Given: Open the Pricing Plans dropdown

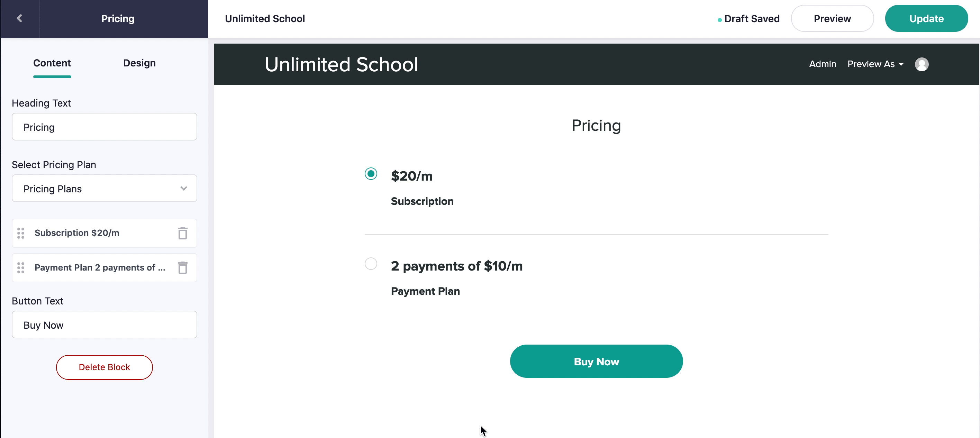Looking at the screenshot, I should 104,188.
